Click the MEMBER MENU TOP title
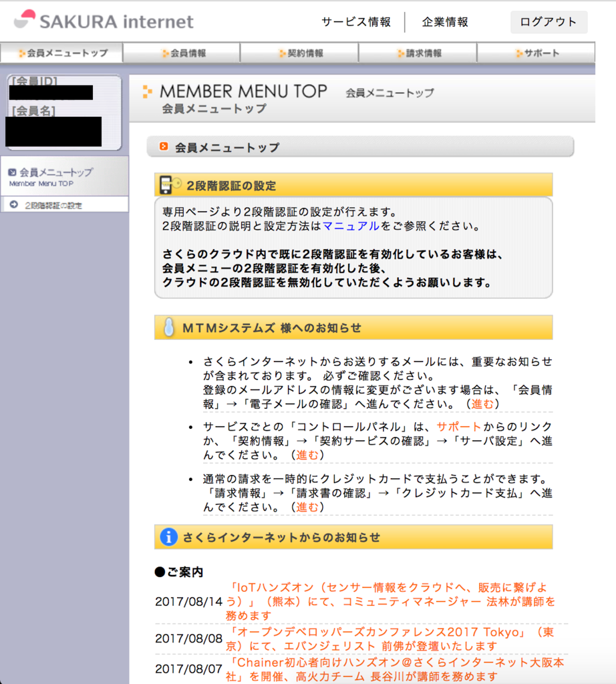Screen dimensions: 616x684 coord(243,91)
